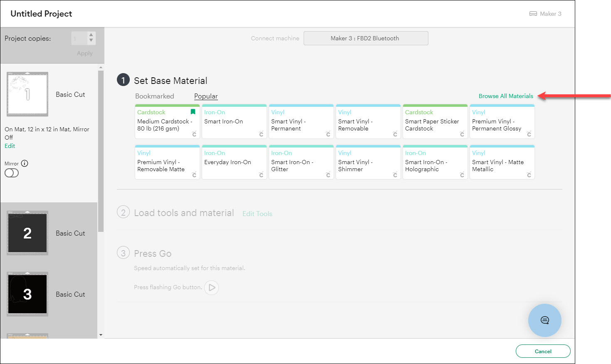The image size is (611, 364).
Task: Toggle the Mirror switch for mat 1
Action: [12, 173]
